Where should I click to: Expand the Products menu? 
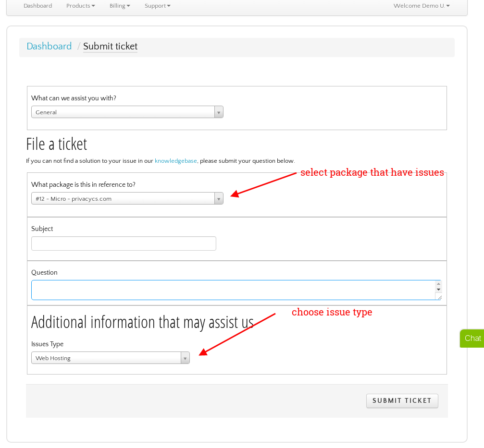point(80,6)
